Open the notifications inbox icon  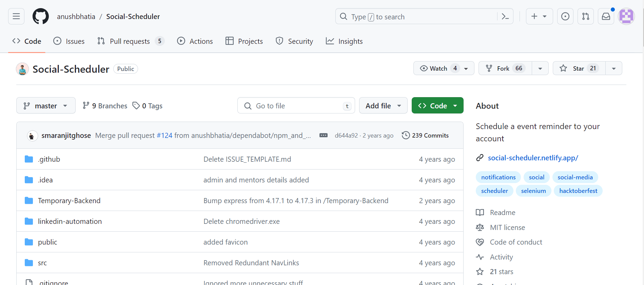tap(606, 16)
